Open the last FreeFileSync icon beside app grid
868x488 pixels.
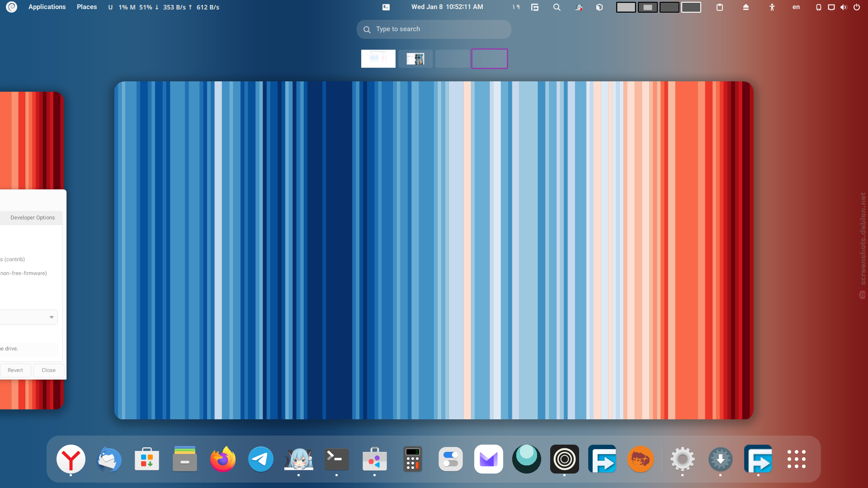point(759,460)
